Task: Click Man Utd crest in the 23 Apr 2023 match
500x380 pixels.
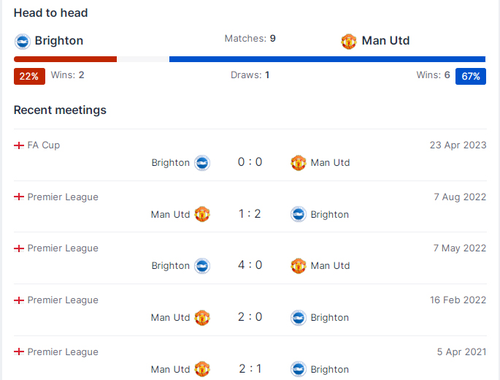Action: tap(298, 163)
